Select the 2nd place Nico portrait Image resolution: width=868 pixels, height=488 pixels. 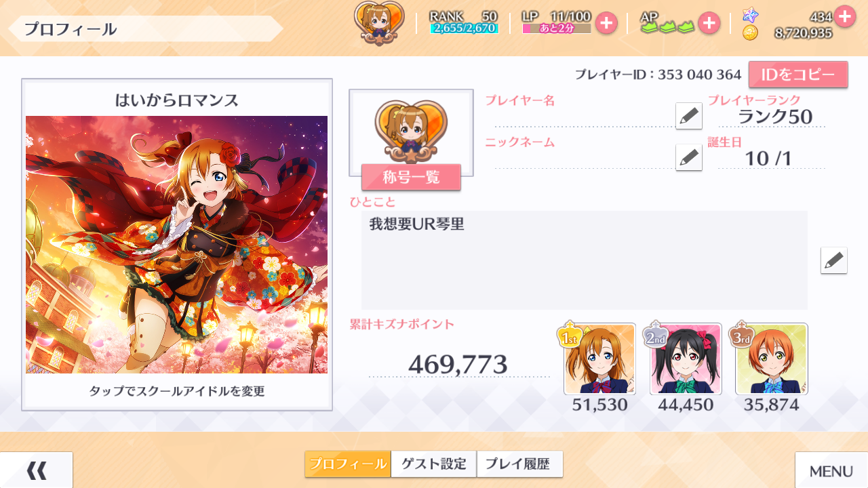(686, 359)
